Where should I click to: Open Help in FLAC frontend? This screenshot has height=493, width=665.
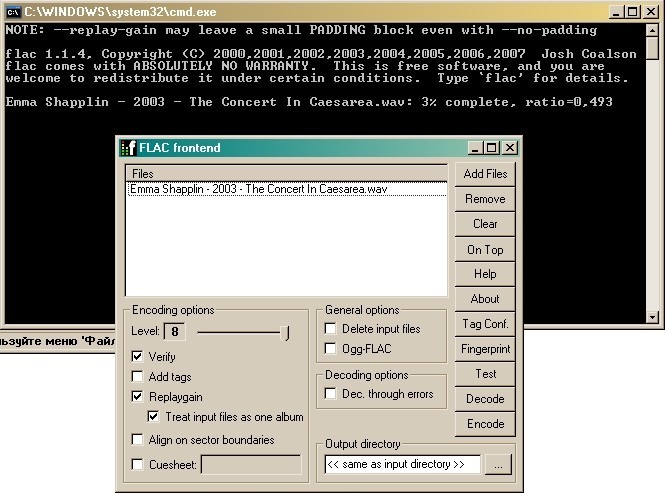coord(485,274)
